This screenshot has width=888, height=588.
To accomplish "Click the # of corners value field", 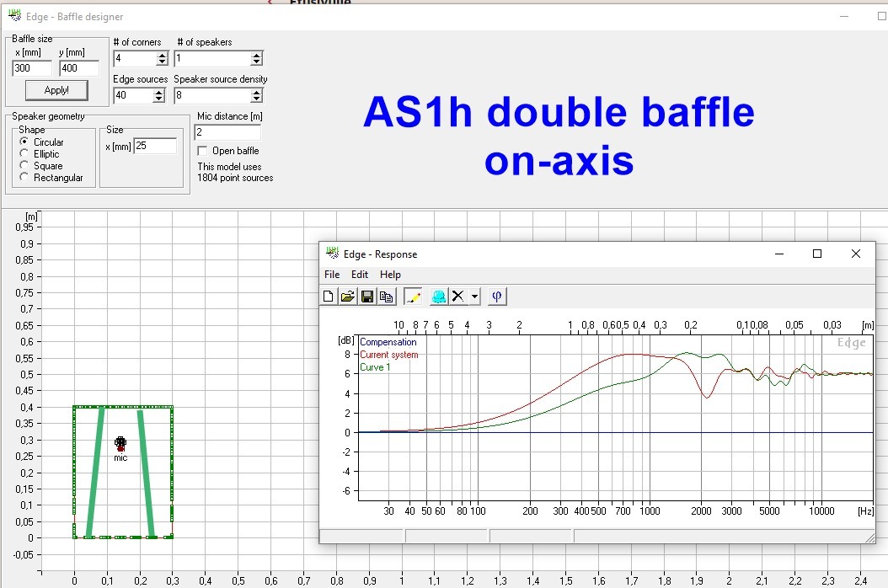I will (x=135, y=58).
